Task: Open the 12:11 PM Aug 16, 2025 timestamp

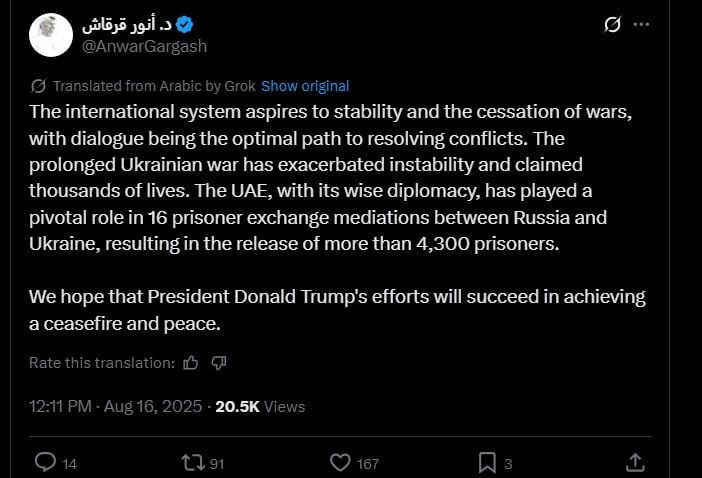Action: click(x=116, y=406)
